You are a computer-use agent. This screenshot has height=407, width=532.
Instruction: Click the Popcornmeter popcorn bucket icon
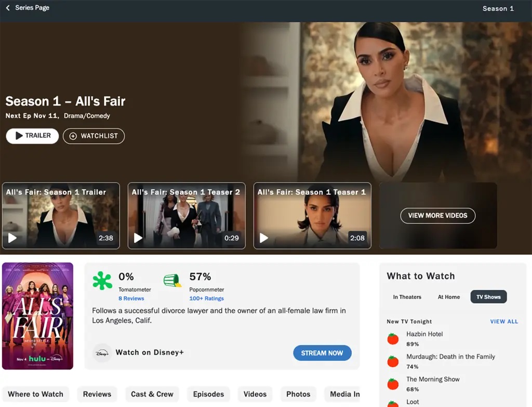(x=172, y=281)
